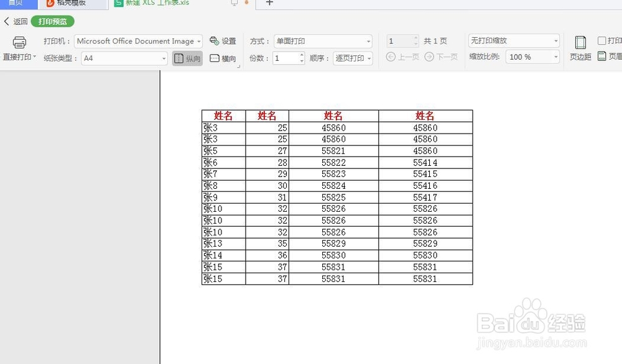Click the value 28 in the table
622x364 pixels.
(282, 162)
